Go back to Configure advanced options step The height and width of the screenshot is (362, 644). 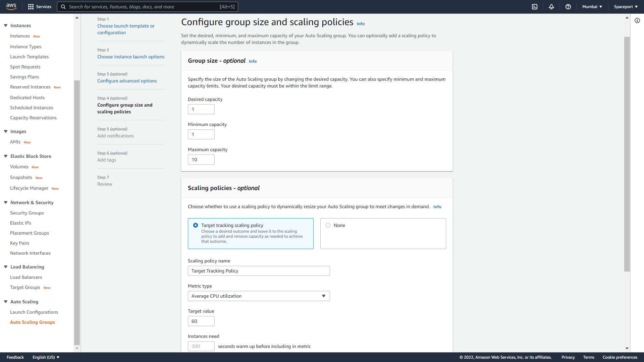(x=127, y=81)
